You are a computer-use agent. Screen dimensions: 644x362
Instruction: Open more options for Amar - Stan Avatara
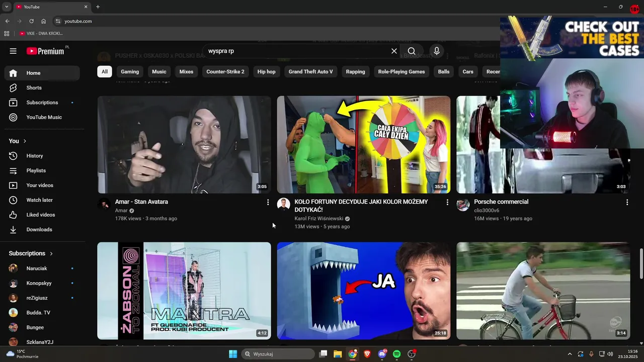pos(268,202)
